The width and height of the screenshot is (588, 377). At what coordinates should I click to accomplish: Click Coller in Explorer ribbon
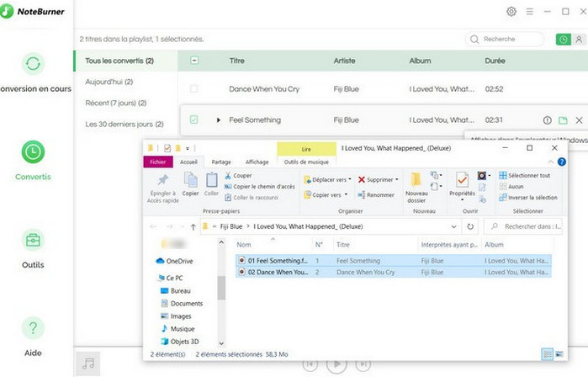pos(211,184)
